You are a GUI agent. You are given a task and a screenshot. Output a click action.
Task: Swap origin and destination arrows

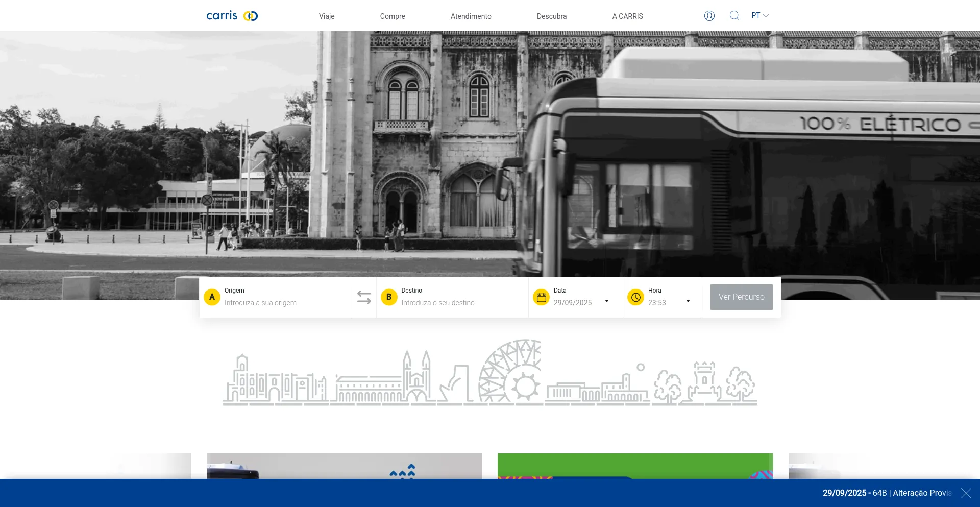pyautogui.click(x=364, y=297)
